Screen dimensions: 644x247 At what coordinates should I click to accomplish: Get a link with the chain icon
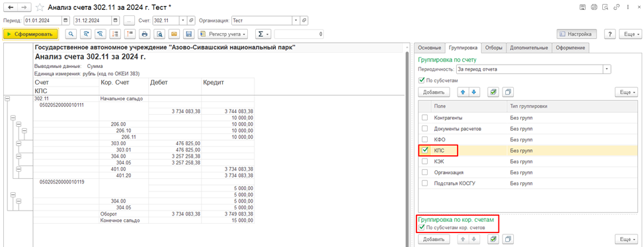[616, 7]
